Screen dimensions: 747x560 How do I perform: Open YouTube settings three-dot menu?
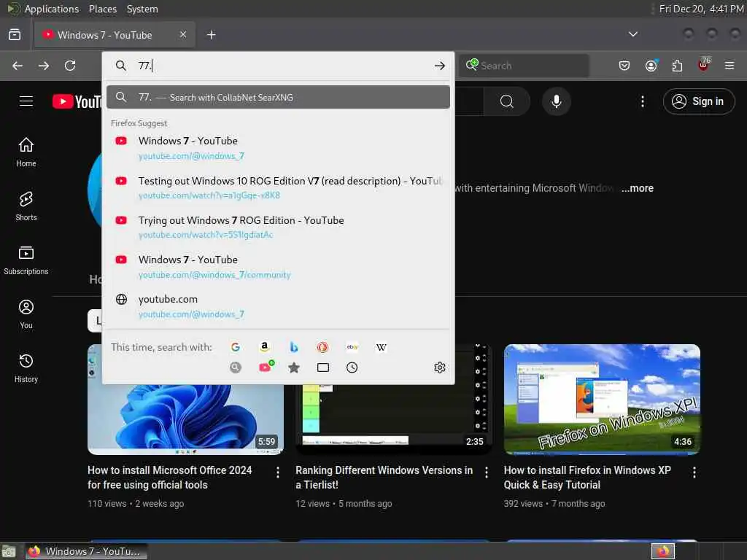click(x=643, y=101)
